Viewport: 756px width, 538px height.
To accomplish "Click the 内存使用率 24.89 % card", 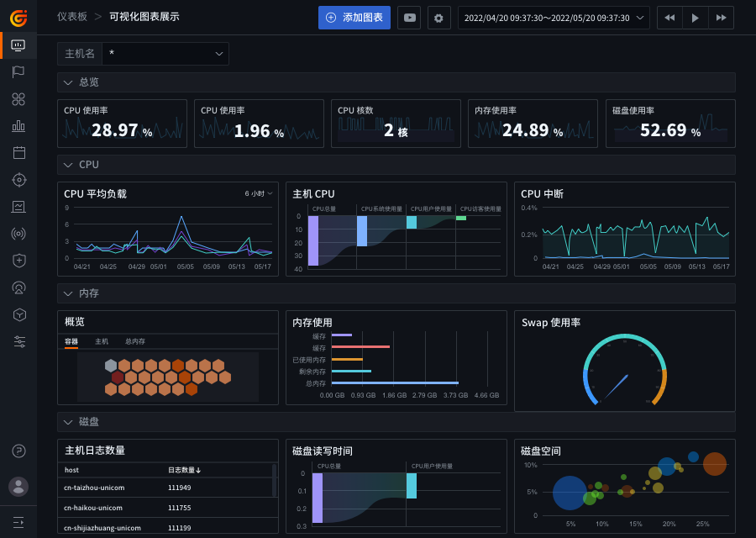I will click(533, 124).
